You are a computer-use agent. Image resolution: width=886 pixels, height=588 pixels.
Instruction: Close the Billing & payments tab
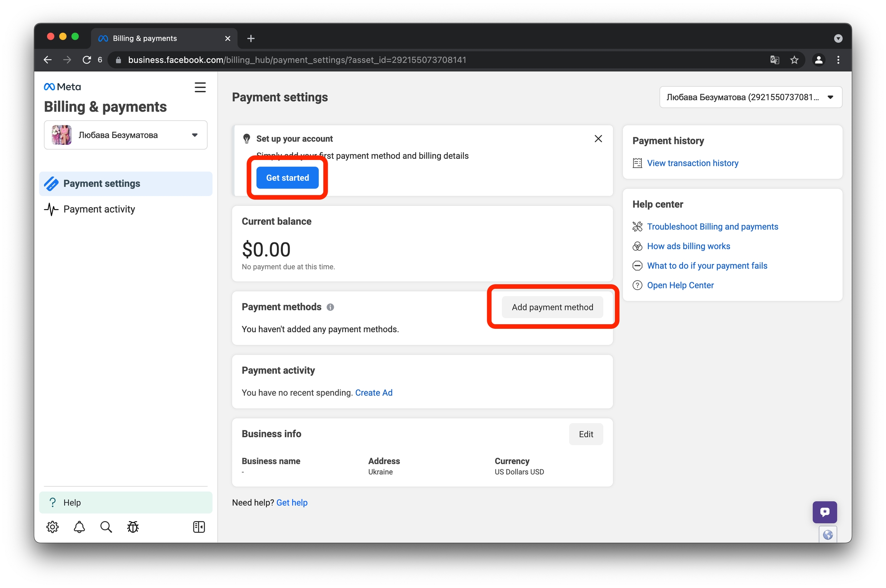[228, 38]
